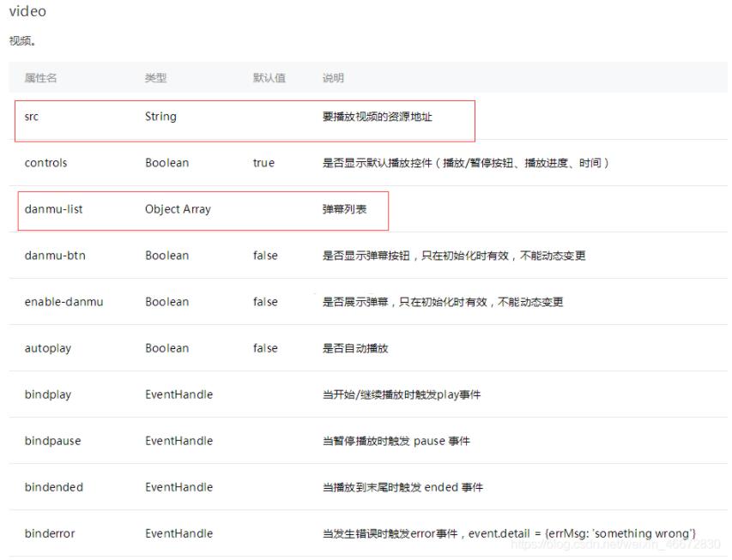Click the danmu-btn property name
732x560 pixels.
(x=54, y=256)
